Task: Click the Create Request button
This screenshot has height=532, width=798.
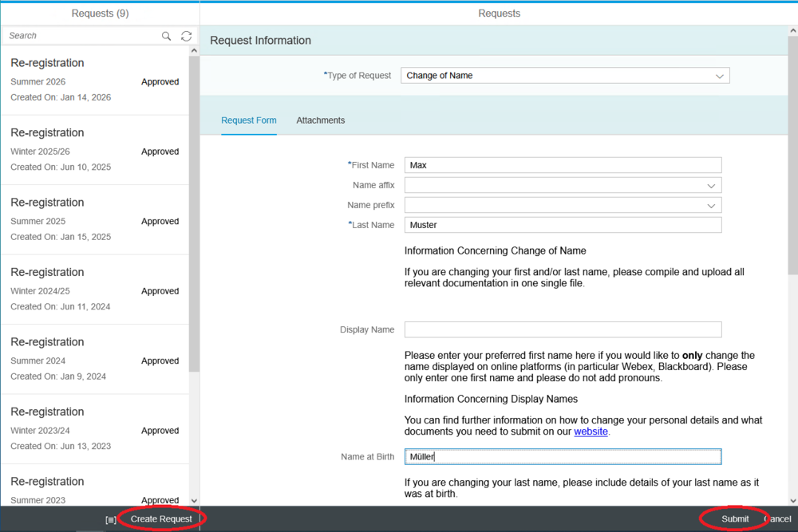Action: point(161,518)
